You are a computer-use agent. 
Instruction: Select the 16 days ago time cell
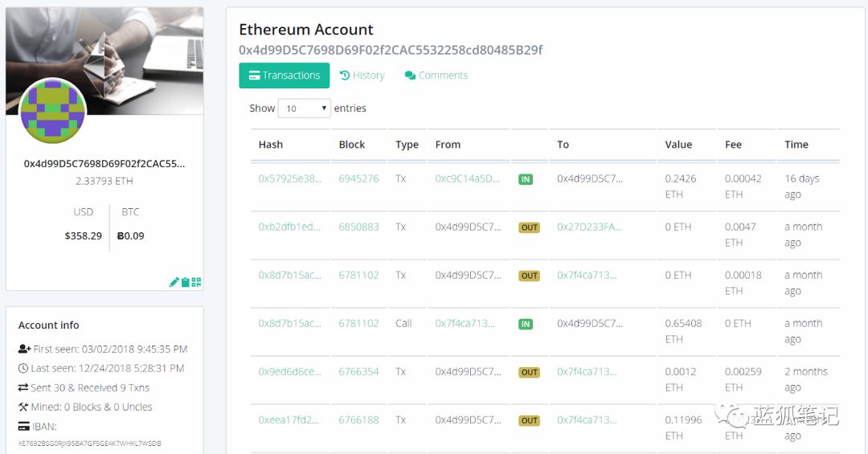pos(801,186)
